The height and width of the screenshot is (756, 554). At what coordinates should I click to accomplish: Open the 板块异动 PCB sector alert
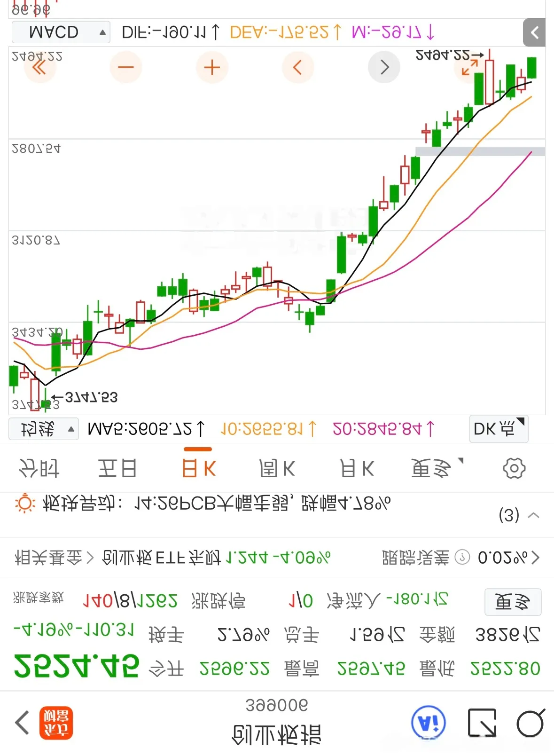217,504
